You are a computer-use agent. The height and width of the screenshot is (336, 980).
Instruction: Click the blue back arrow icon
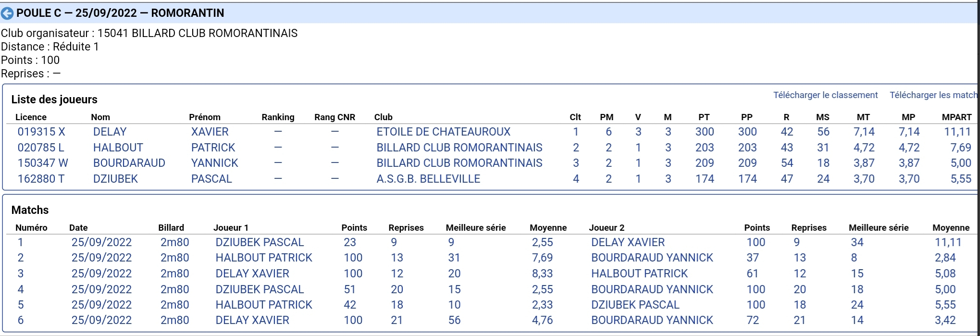point(7,13)
